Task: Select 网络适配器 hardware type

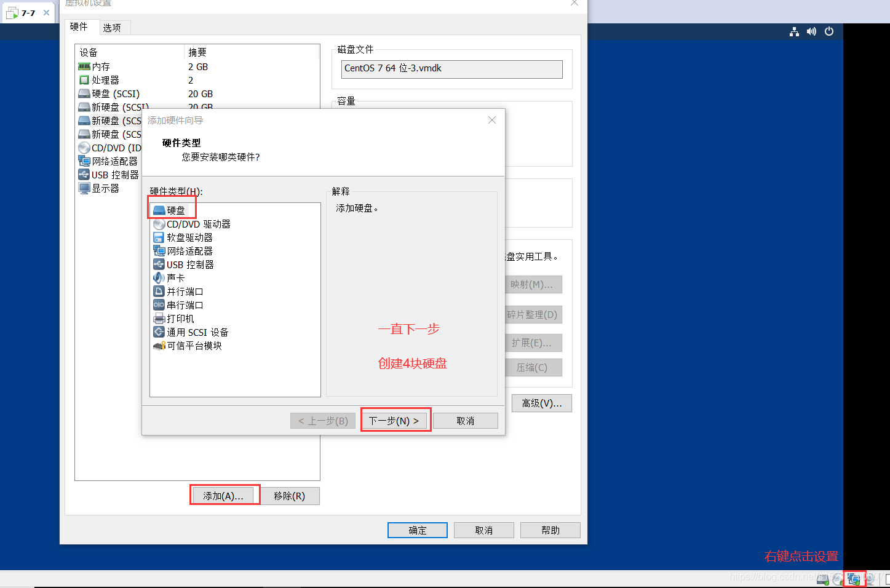Action: (x=189, y=250)
